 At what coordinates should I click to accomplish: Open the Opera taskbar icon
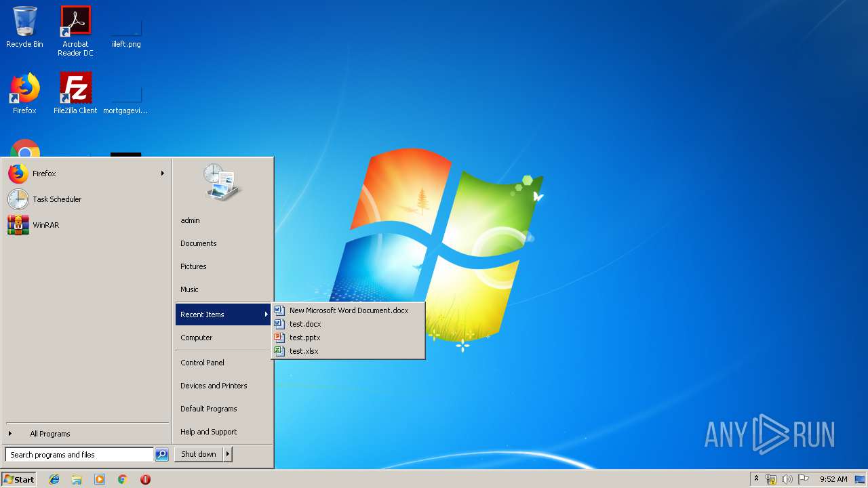(x=145, y=479)
